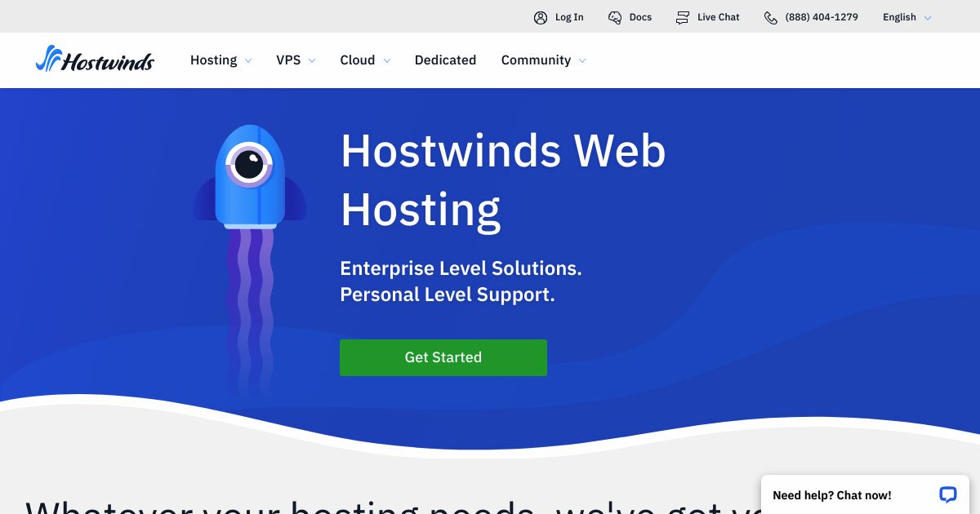Click the phone icon next to the number
Viewport: 980px width, 514px height.
coord(770,17)
